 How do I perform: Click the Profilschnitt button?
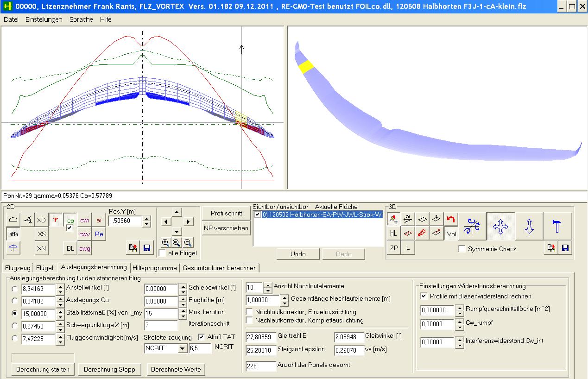point(226,213)
